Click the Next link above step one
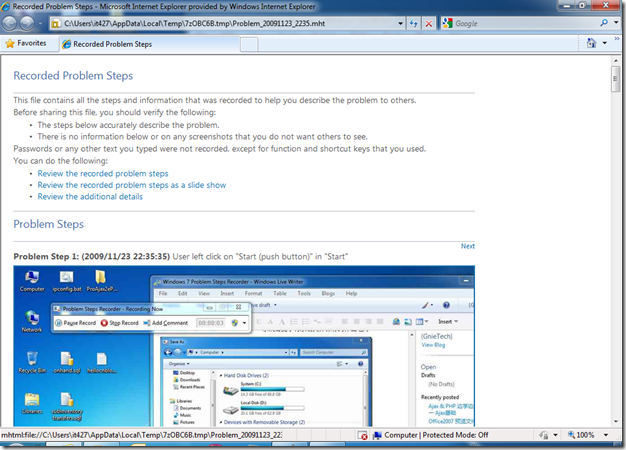This screenshot has width=626, height=450. [468, 246]
